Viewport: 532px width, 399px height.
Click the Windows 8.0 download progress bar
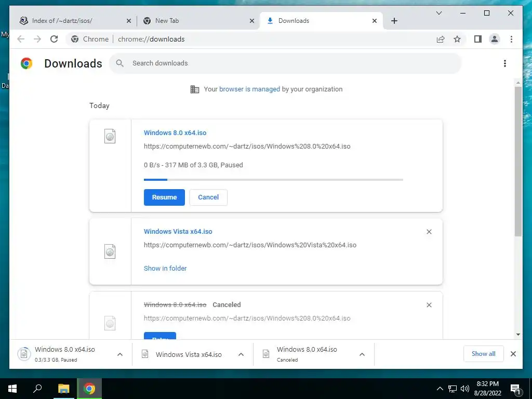click(273, 179)
